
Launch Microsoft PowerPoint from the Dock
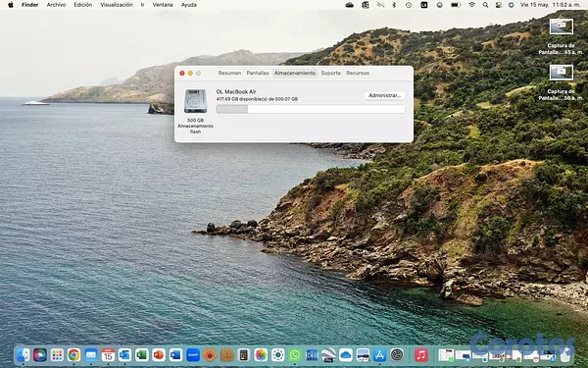(x=159, y=354)
